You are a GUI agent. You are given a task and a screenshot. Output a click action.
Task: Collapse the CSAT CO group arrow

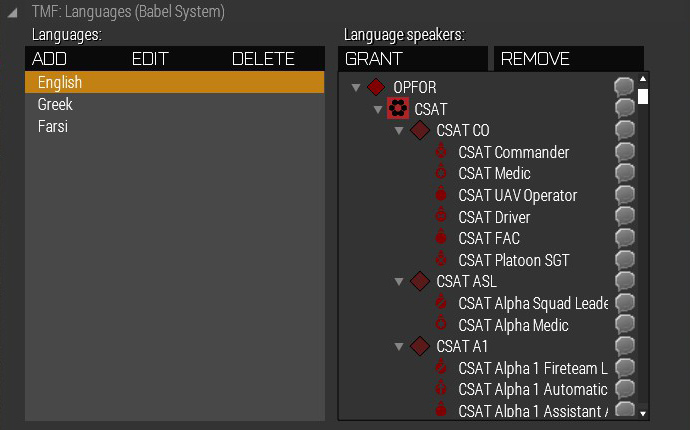click(x=399, y=131)
